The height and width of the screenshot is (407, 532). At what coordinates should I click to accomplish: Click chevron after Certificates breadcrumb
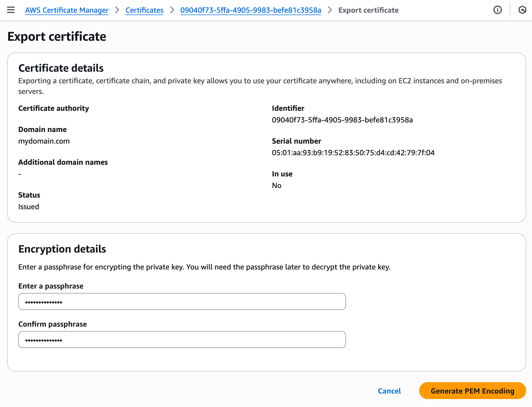coord(172,10)
